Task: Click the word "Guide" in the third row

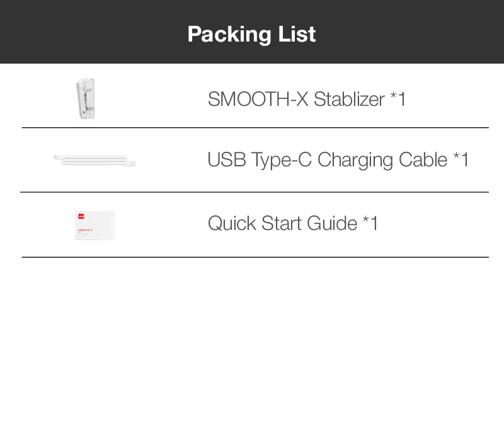Action: pyautogui.click(x=332, y=223)
